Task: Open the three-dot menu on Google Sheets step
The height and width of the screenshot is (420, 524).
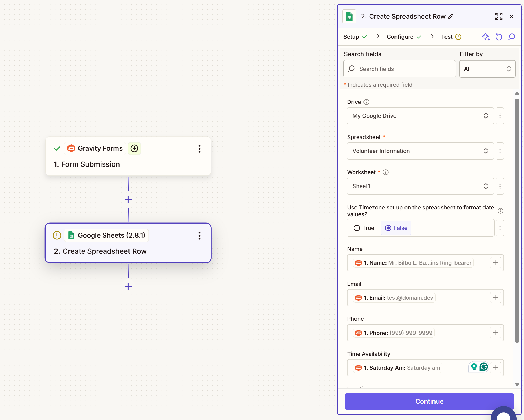Action: (x=199, y=236)
